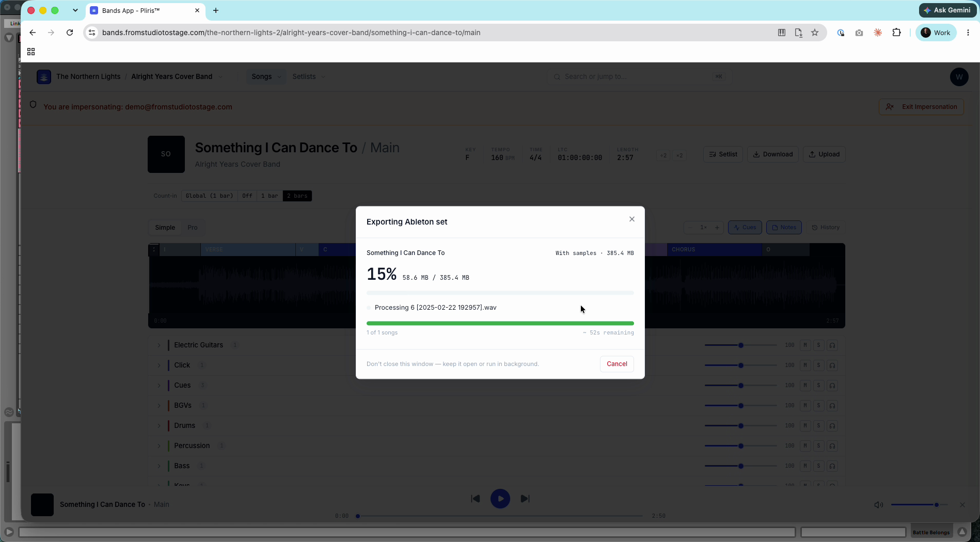Click the camera extension icon
980x542 pixels.
coord(859,33)
